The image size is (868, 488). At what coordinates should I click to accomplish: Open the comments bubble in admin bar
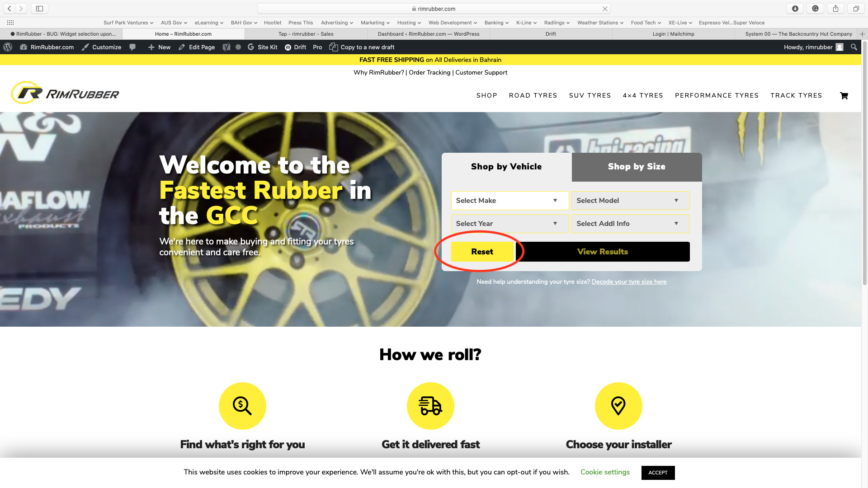tap(132, 47)
